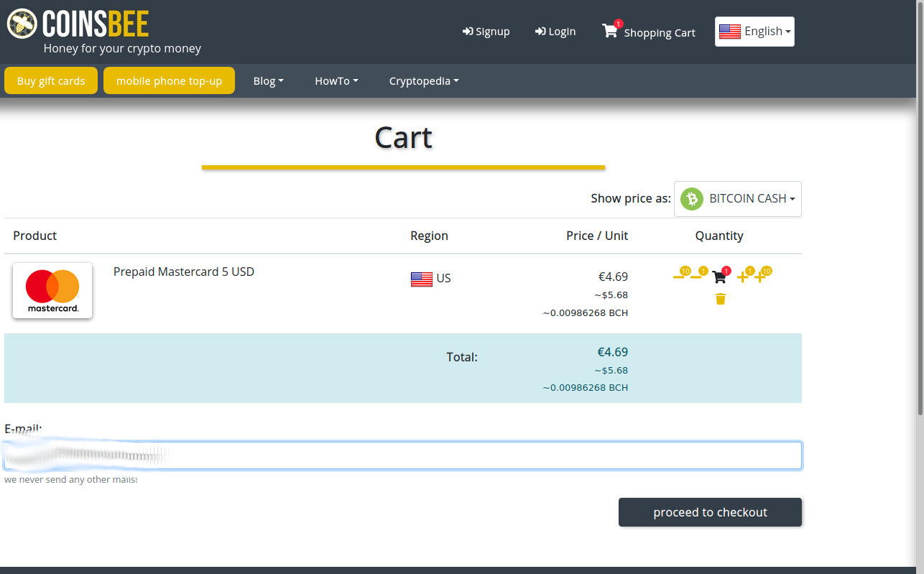
Task: Expand the BITCOIN CASH currency dropdown
Action: pyautogui.click(x=738, y=199)
